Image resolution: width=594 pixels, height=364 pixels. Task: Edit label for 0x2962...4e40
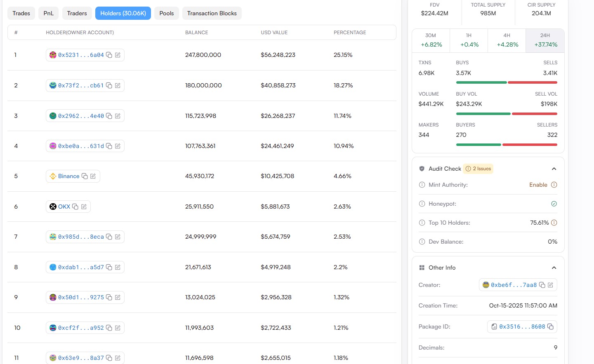tap(118, 116)
